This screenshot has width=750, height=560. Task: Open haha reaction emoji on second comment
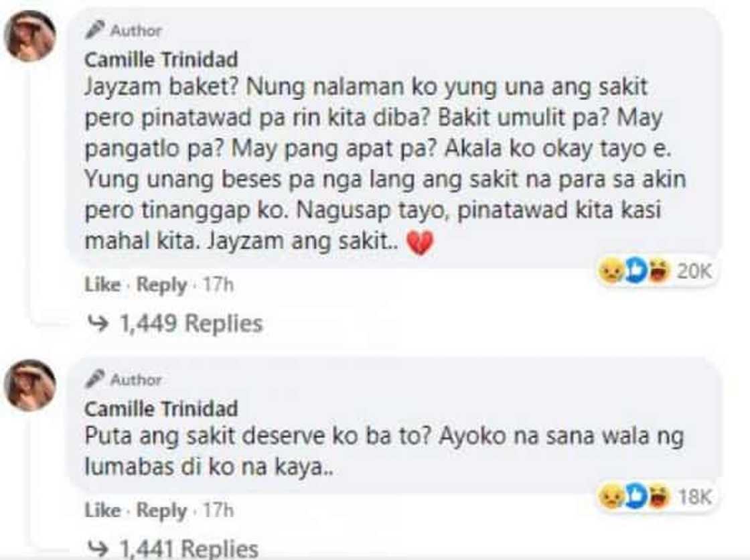pos(659,496)
